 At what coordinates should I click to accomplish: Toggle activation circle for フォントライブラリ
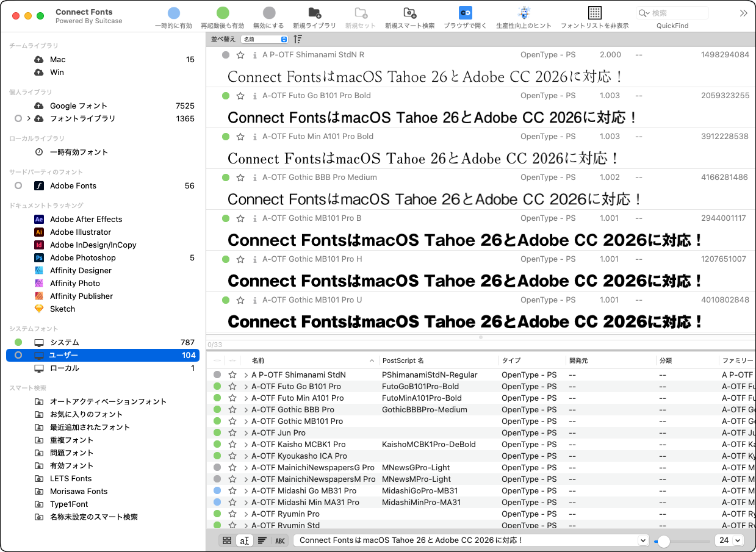pyautogui.click(x=18, y=118)
